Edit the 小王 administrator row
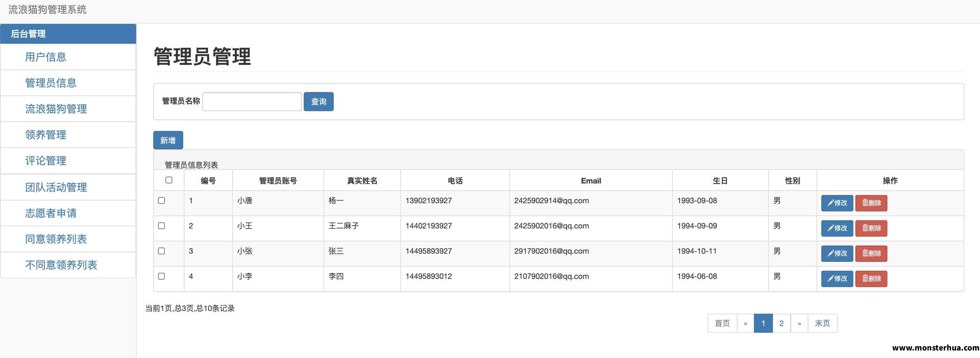The image size is (980, 358). tap(837, 228)
